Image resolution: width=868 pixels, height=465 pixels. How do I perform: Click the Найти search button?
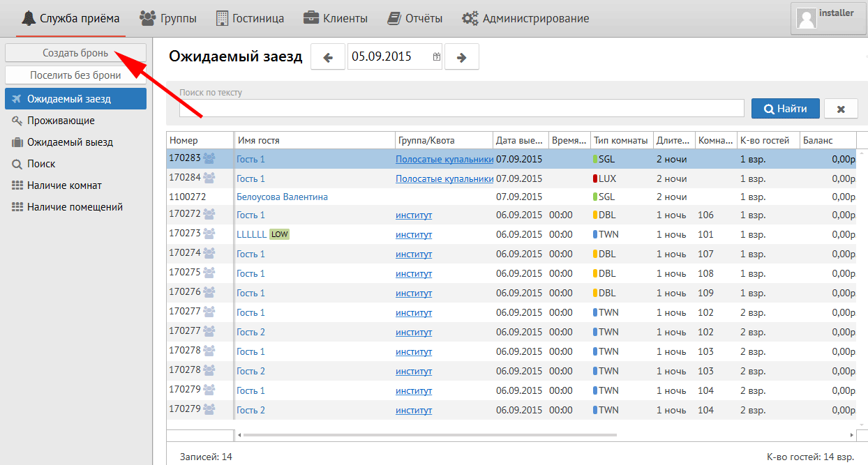click(x=785, y=109)
